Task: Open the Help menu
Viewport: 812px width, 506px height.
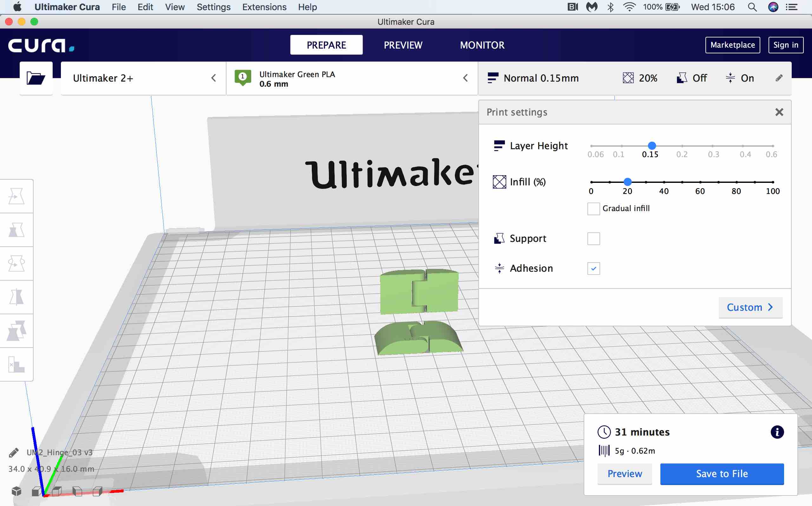Action: pyautogui.click(x=308, y=7)
